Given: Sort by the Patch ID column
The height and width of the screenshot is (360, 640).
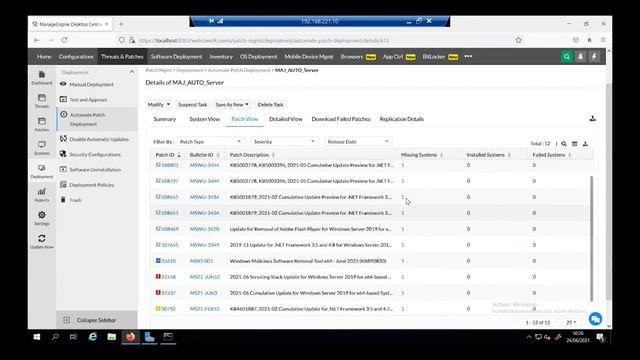Looking at the screenshot, I should (165, 155).
